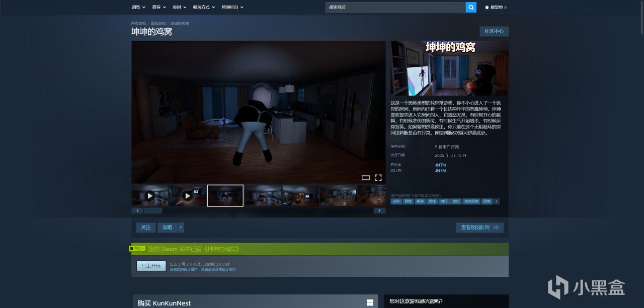Select the 动作 tag
This screenshot has height=308, width=644.
(396, 201)
